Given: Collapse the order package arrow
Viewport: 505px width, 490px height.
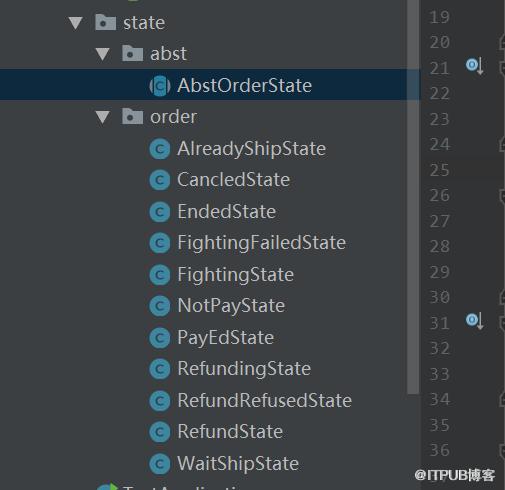Looking at the screenshot, I should 102,117.
